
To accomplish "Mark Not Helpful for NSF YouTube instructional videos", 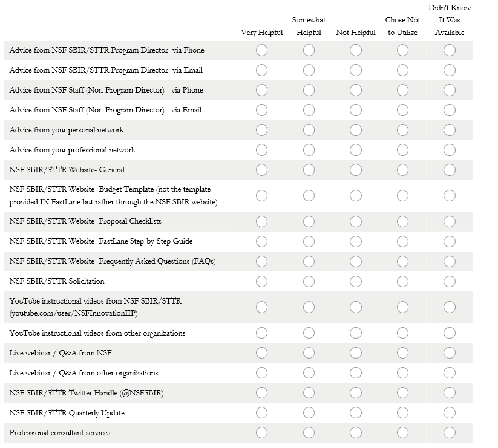I will pyautogui.click(x=356, y=307).
